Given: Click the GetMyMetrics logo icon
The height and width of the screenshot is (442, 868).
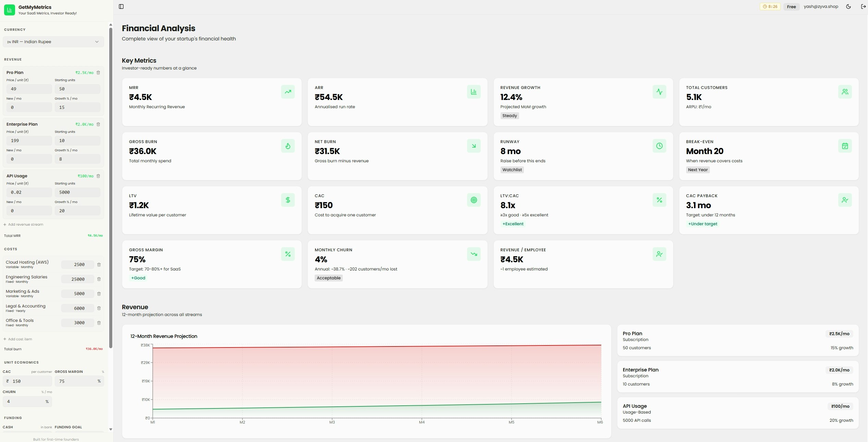Looking at the screenshot, I should (10, 10).
